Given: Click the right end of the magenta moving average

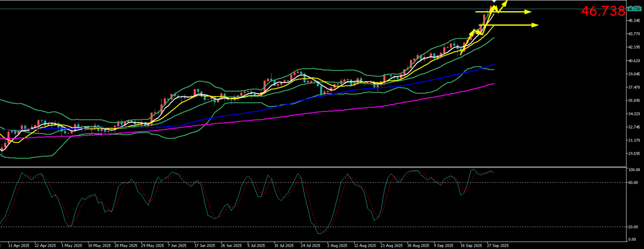Looking at the screenshot, I should coord(494,83).
